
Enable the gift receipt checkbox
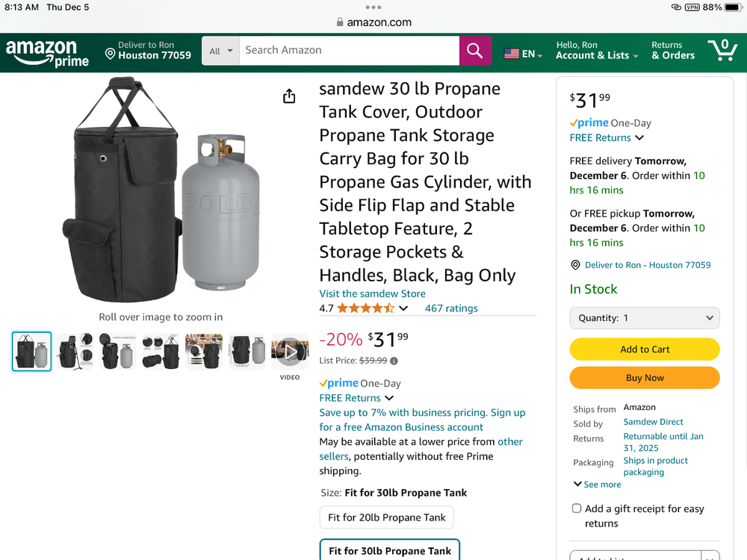click(x=577, y=508)
